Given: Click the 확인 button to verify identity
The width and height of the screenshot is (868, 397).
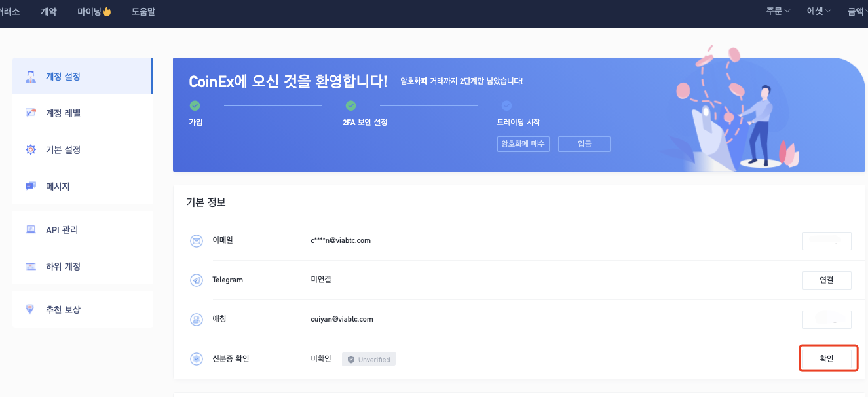Looking at the screenshot, I should [x=827, y=358].
